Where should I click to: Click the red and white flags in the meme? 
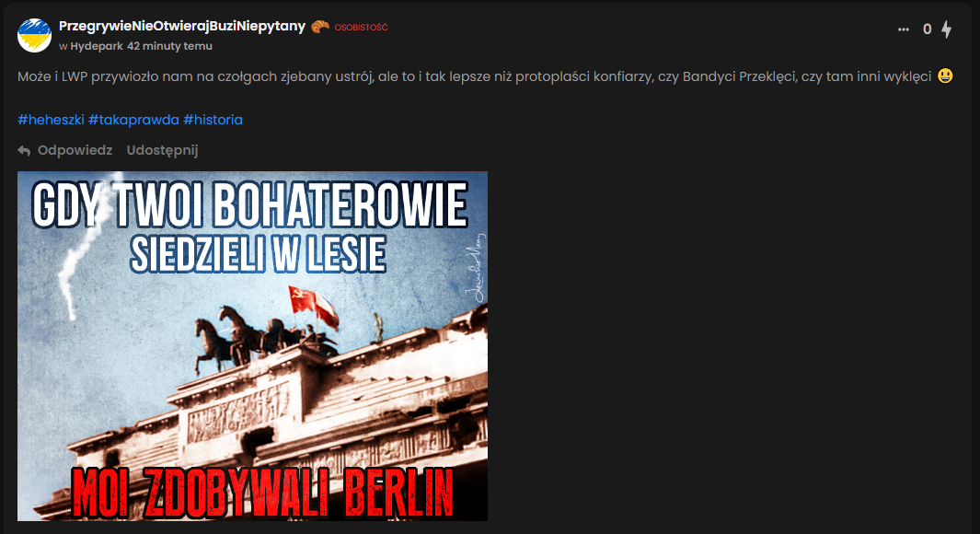pos(314,307)
